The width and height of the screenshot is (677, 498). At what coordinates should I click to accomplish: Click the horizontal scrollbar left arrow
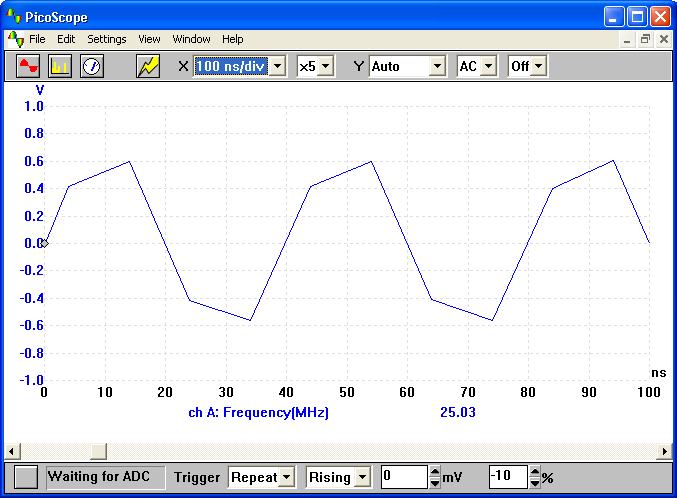(x=12, y=452)
